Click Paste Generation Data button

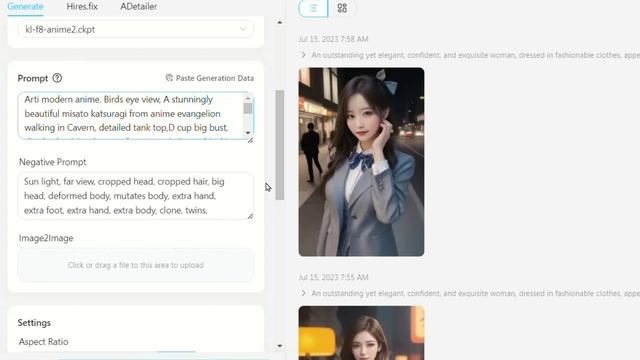209,78
